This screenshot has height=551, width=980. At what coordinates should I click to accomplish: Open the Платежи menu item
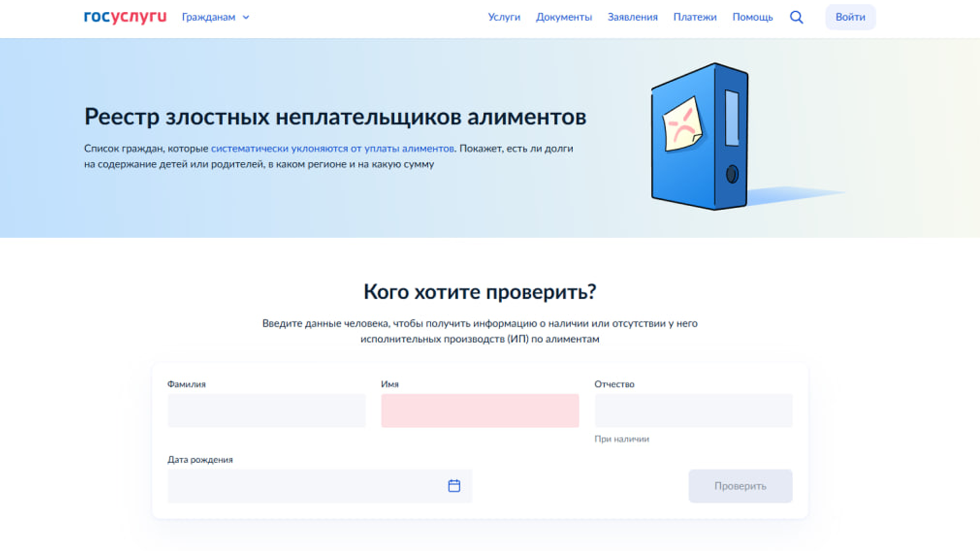[695, 17]
